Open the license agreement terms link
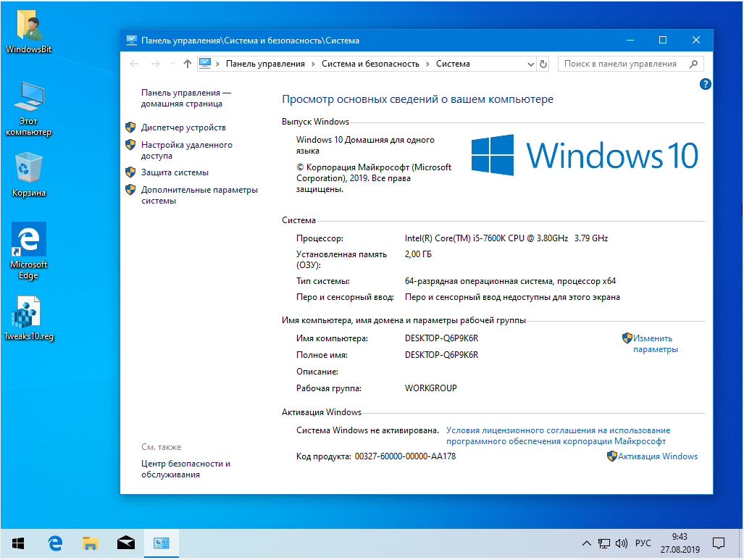Image resolution: width=744 pixels, height=560 pixels. tap(558, 435)
